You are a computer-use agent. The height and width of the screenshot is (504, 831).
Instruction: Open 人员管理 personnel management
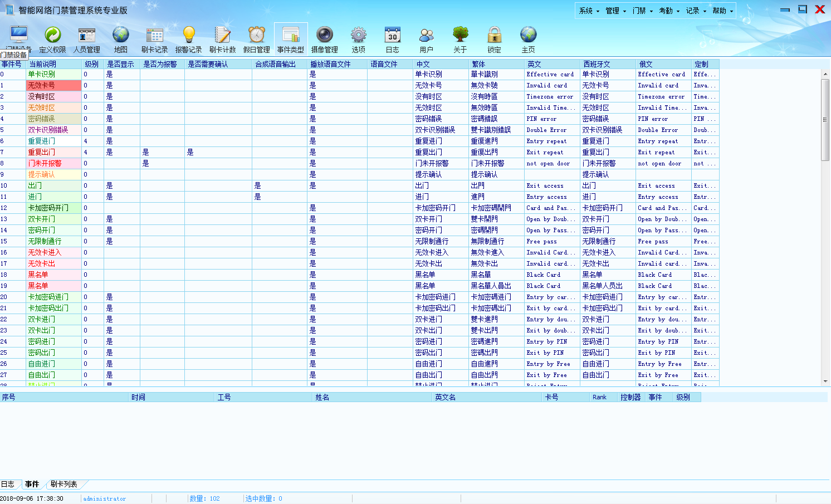[87, 40]
